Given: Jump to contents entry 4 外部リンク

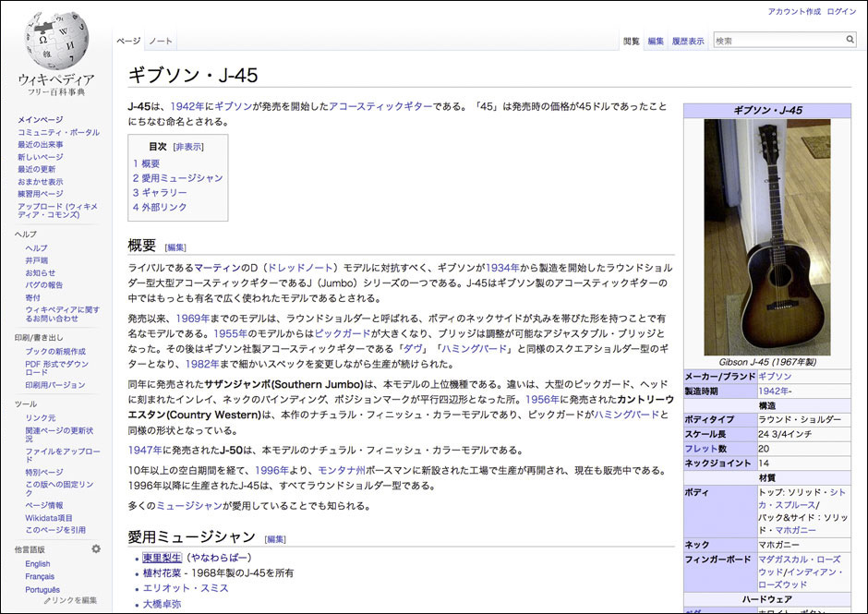Looking at the screenshot, I should coord(160,207).
